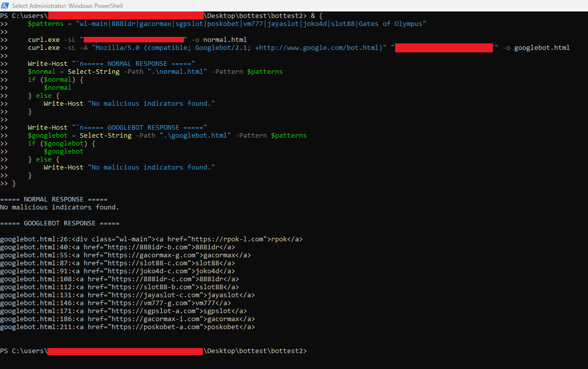The image size is (588, 369).
Task: Click the PowerShell icon in title bar
Action: click(x=5, y=5)
